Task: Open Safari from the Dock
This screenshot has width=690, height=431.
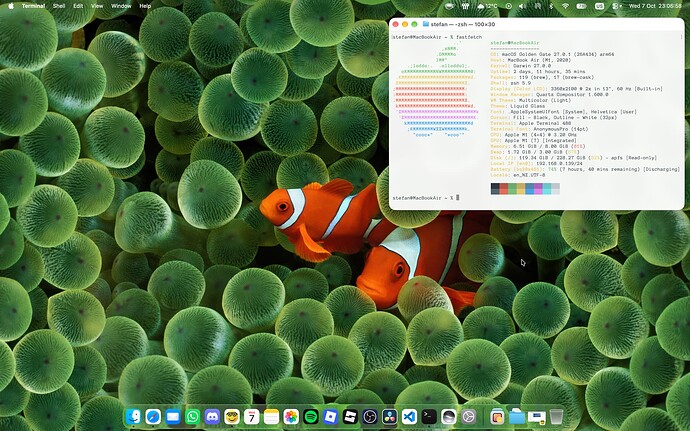Action: 153,416
